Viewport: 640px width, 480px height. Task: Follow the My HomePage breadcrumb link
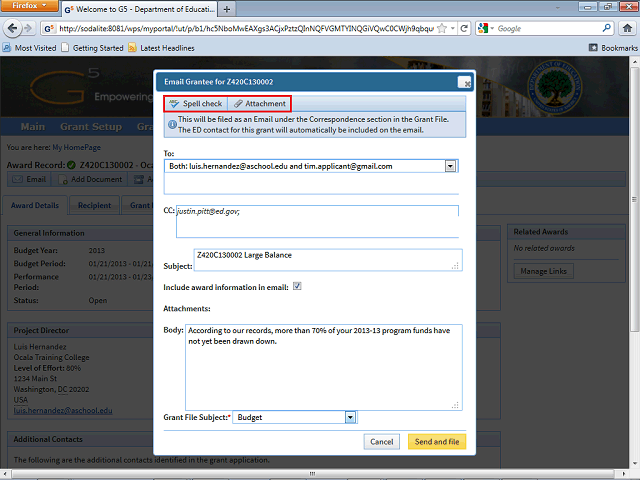(76, 147)
